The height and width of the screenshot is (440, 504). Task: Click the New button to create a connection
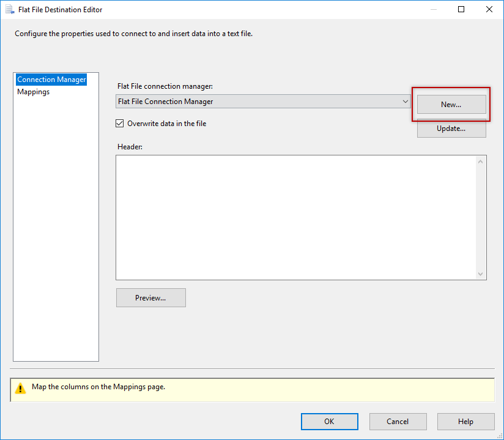coord(451,105)
